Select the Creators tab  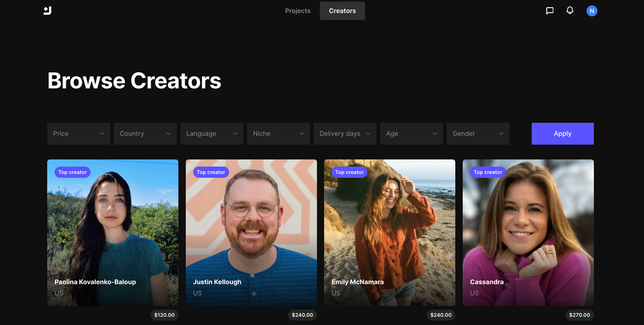pyautogui.click(x=343, y=11)
